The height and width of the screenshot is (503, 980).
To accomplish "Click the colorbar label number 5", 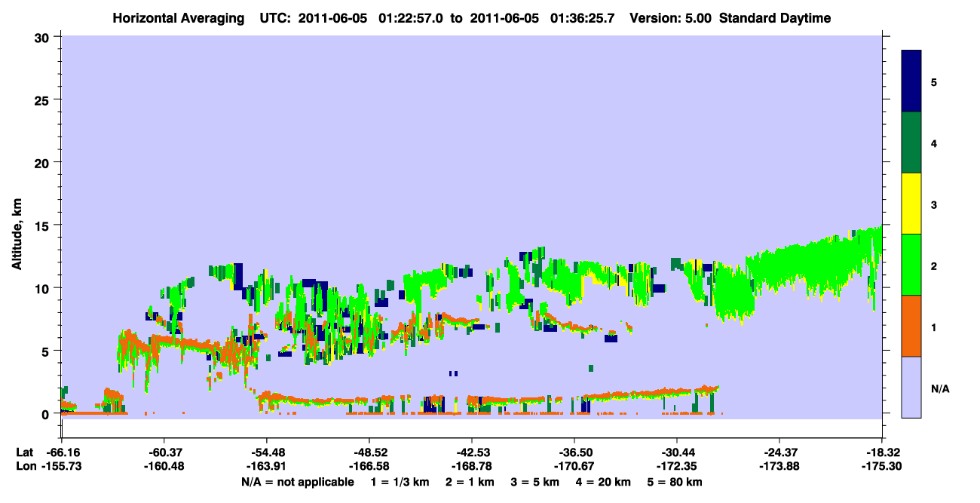I will 934,81.
